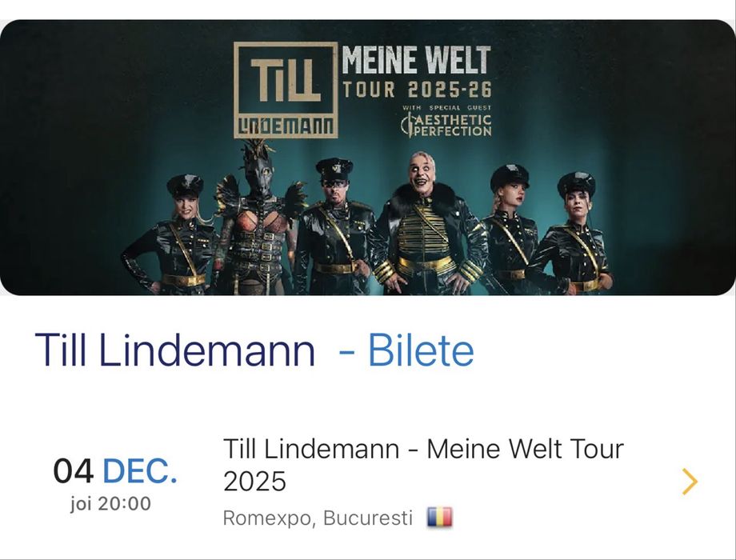Viewport: 736px width, 560px height.
Task: Click the Romanian flag icon
Action: (x=439, y=518)
